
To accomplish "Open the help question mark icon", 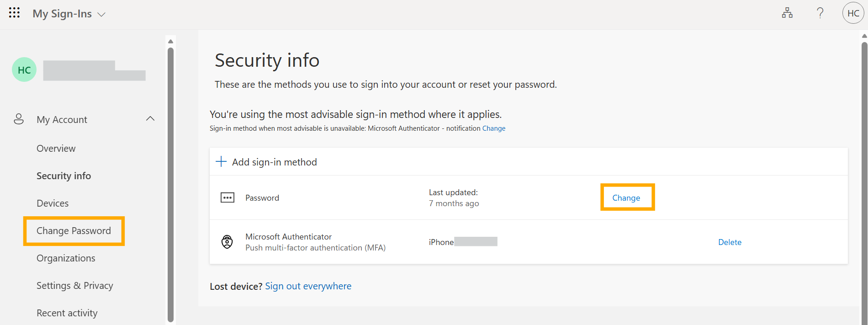I will 820,13.
